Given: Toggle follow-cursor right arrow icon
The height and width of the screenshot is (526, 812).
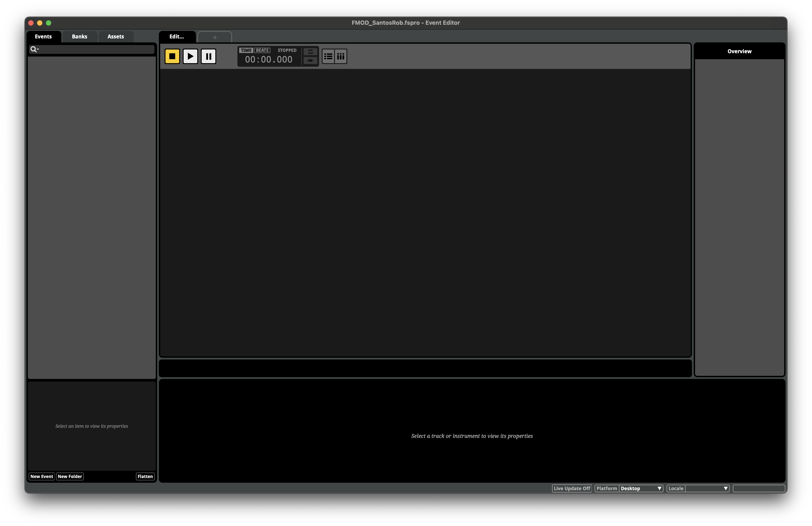Looking at the screenshot, I should 310,61.
